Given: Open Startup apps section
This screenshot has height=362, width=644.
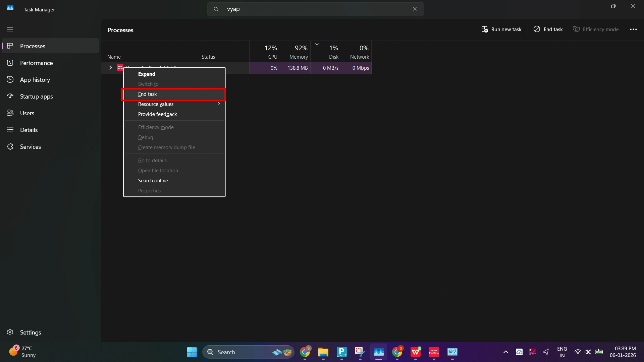Looking at the screenshot, I should [x=36, y=96].
